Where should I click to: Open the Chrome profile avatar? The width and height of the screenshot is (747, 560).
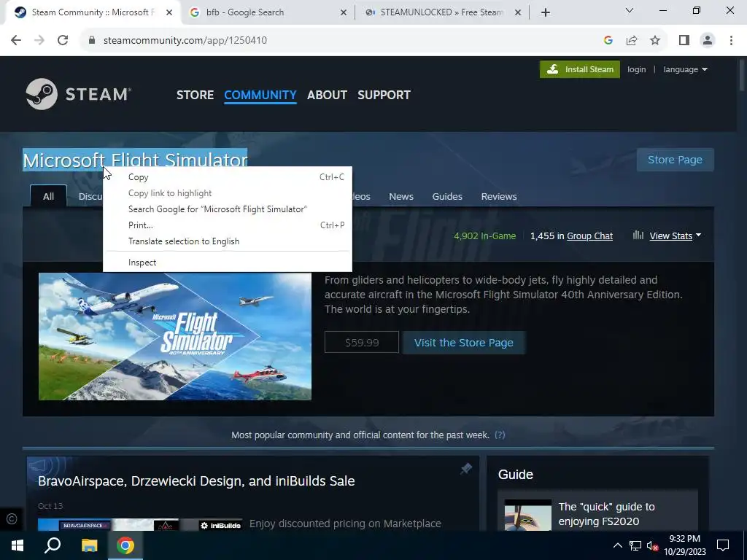pos(708,41)
